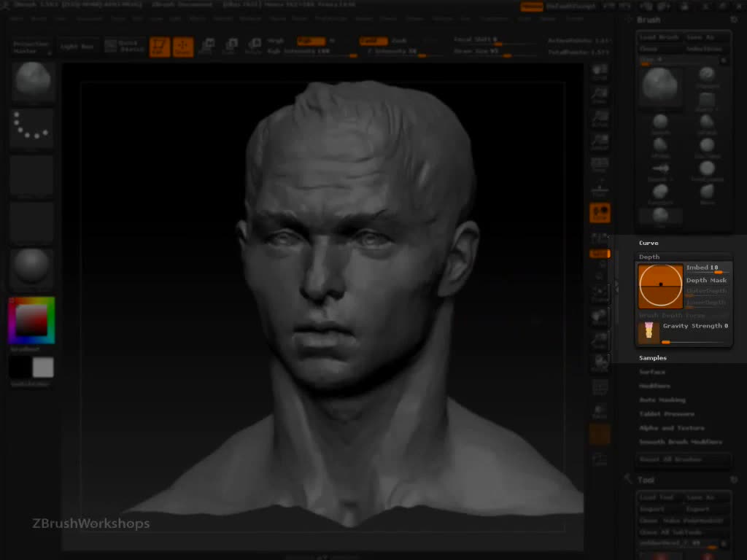
Task: Toggle the Zsub button
Action: click(x=399, y=41)
